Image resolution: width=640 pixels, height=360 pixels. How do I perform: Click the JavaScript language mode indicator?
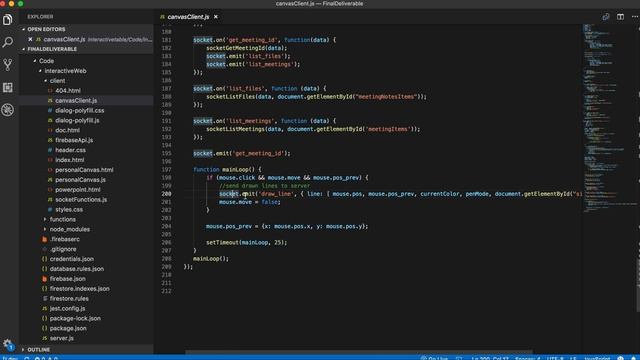597,358
